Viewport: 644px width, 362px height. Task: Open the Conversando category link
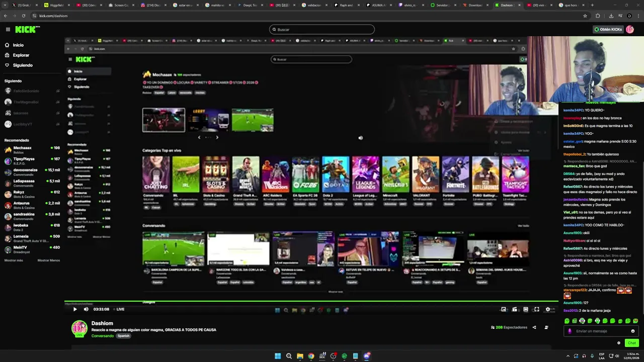103,336
